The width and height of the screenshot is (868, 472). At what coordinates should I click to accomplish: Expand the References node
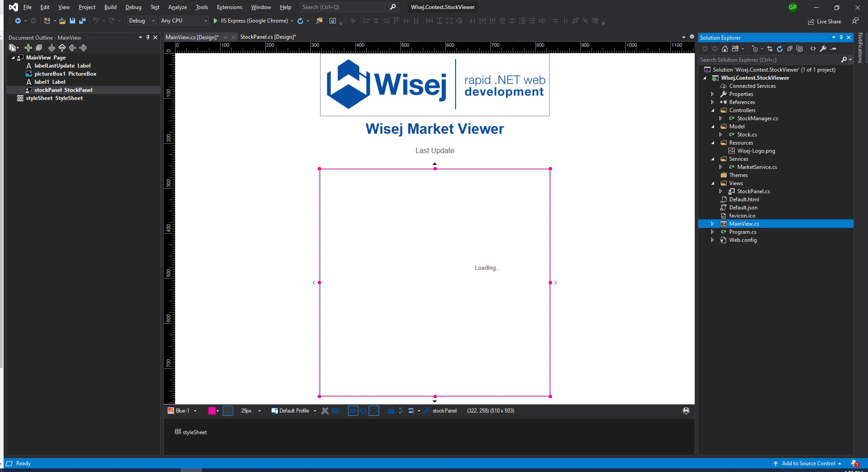point(712,102)
